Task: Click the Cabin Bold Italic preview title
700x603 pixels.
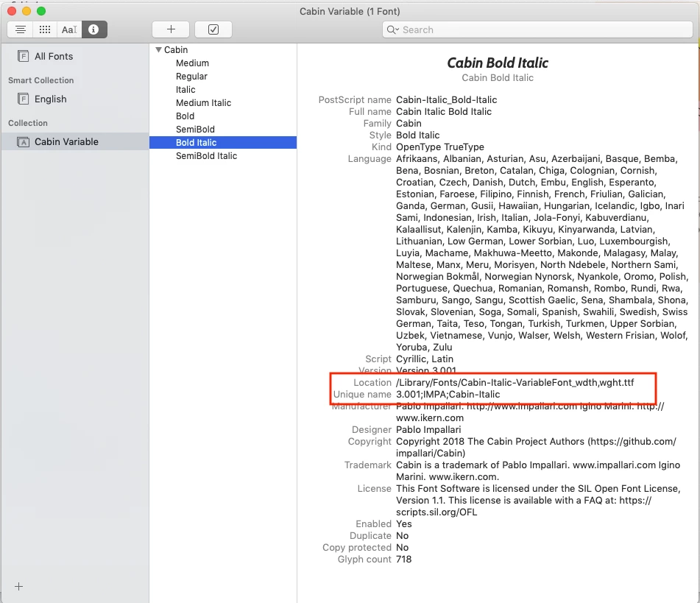Action: pos(498,63)
